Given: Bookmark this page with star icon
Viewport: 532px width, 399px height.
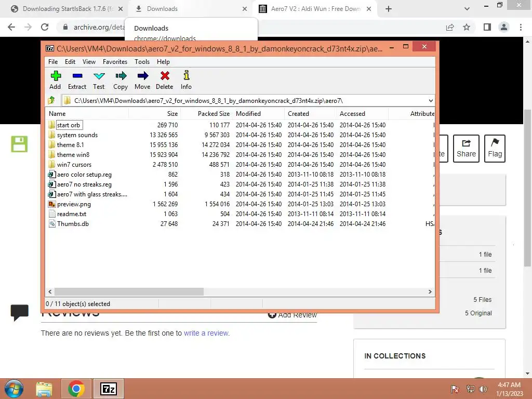Looking at the screenshot, I should (x=467, y=27).
